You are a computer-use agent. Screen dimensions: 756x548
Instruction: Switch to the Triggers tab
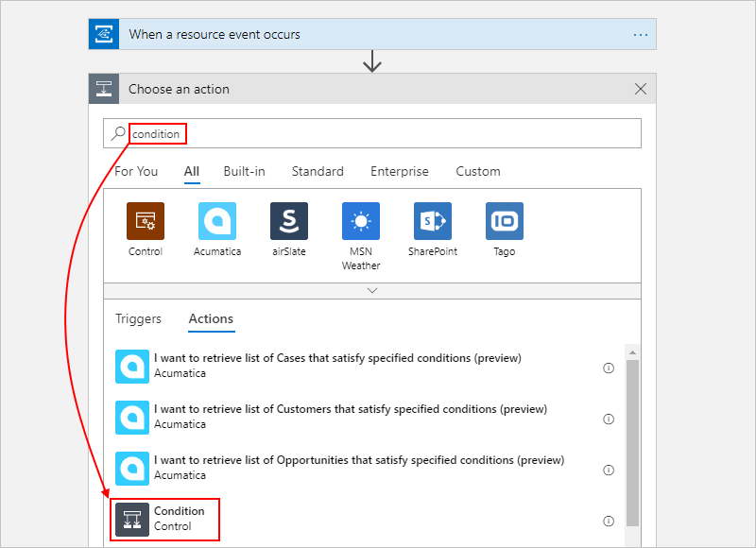pyautogui.click(x=138, y=319)
